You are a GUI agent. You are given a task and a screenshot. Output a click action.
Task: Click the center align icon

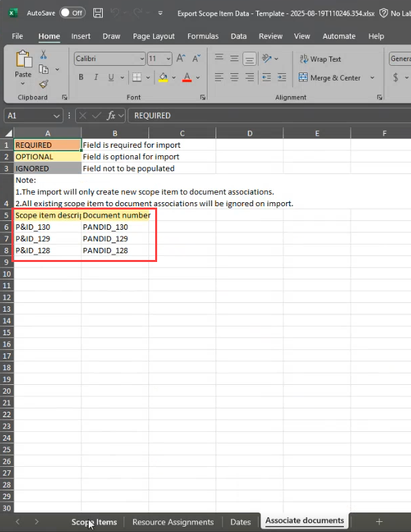pyautogui.click(x=234, y=78)
